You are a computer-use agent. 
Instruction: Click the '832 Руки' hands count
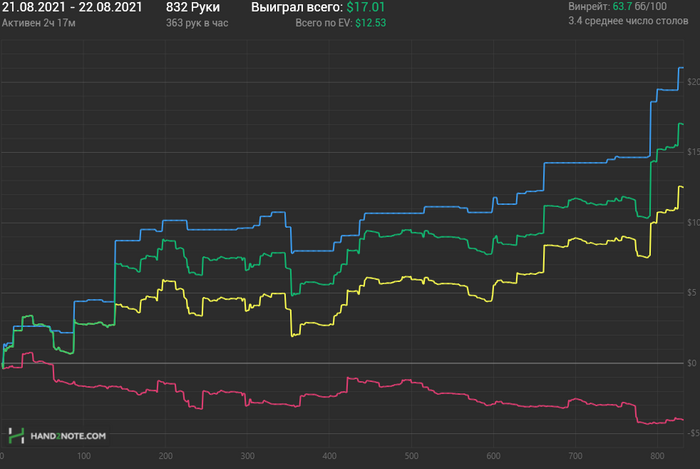(x=193, y=7)
